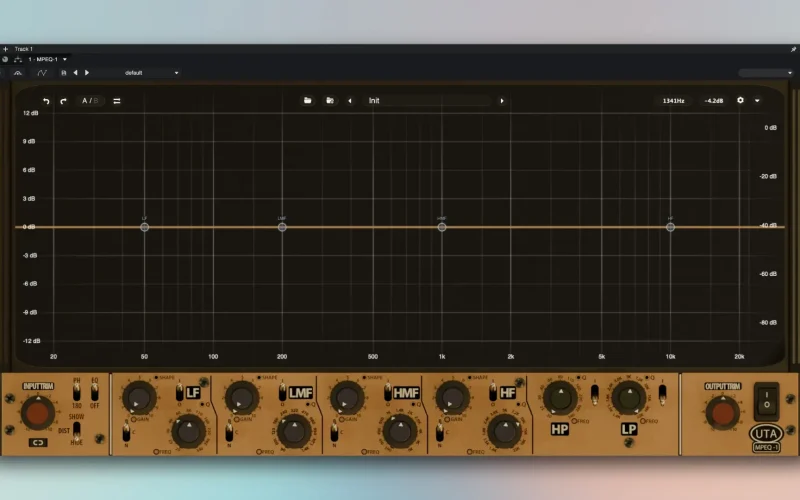The width and height of the screenshot is (800, 500).
Task: Add a track with plus icon
Action: (x=6, y=49)
